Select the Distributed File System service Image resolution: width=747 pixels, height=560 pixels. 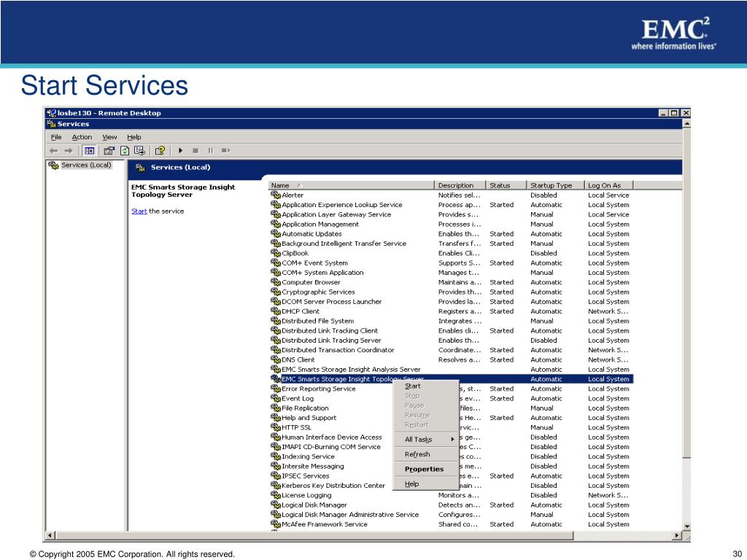coord(451,321)
